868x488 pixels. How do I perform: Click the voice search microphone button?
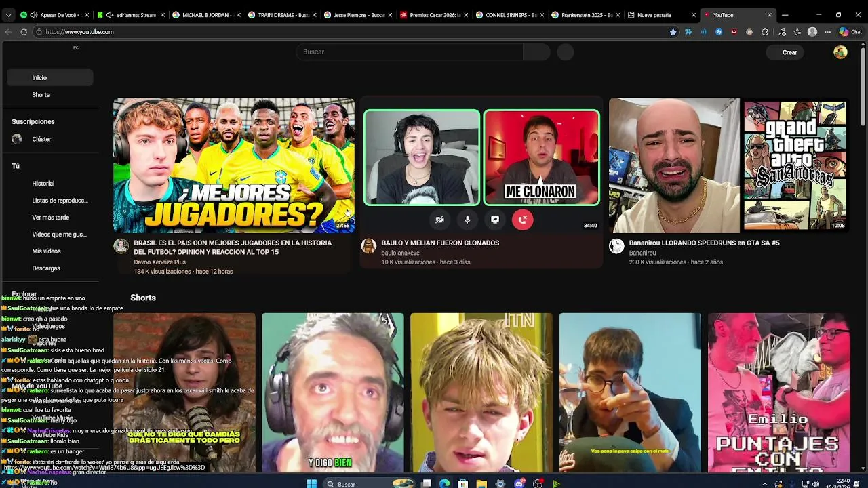point(566,52)
